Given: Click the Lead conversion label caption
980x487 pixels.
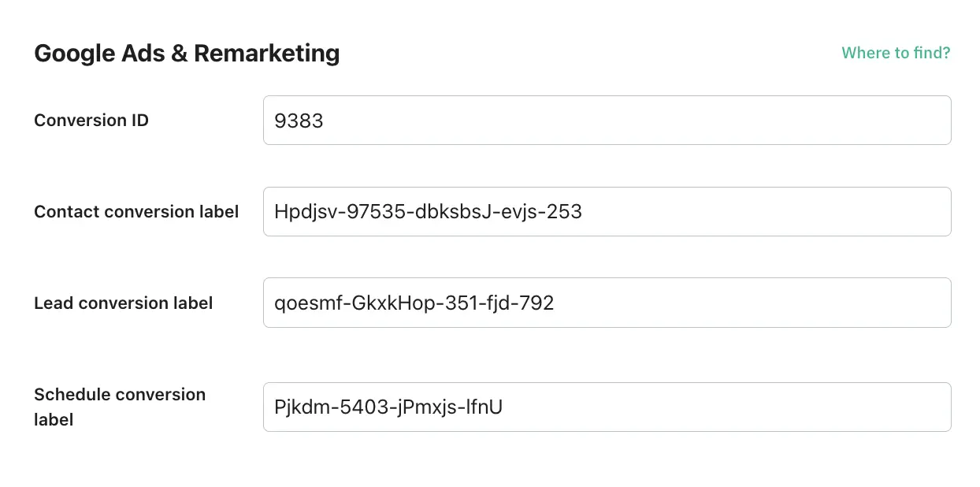Looking at the screenshot, I should coord(123,303).
